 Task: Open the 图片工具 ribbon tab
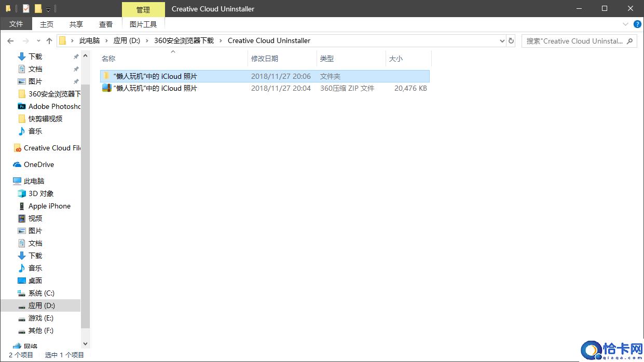(x=143, y=24)
